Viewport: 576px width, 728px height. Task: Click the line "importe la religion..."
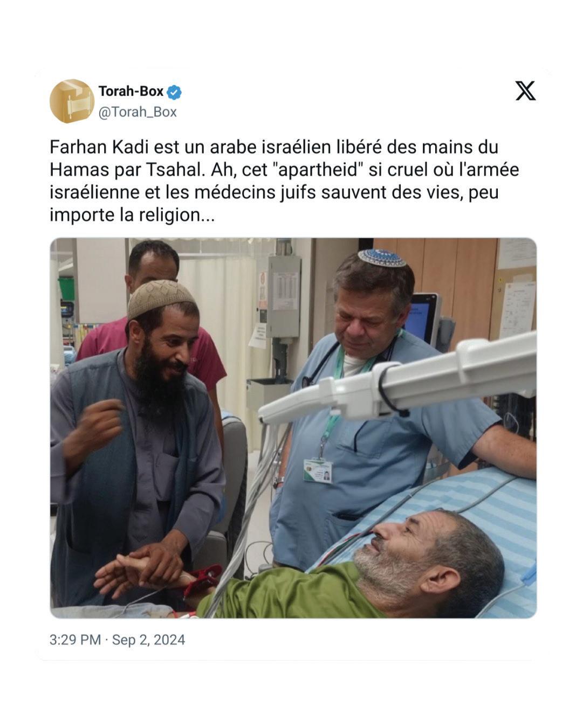coord(132,215)
